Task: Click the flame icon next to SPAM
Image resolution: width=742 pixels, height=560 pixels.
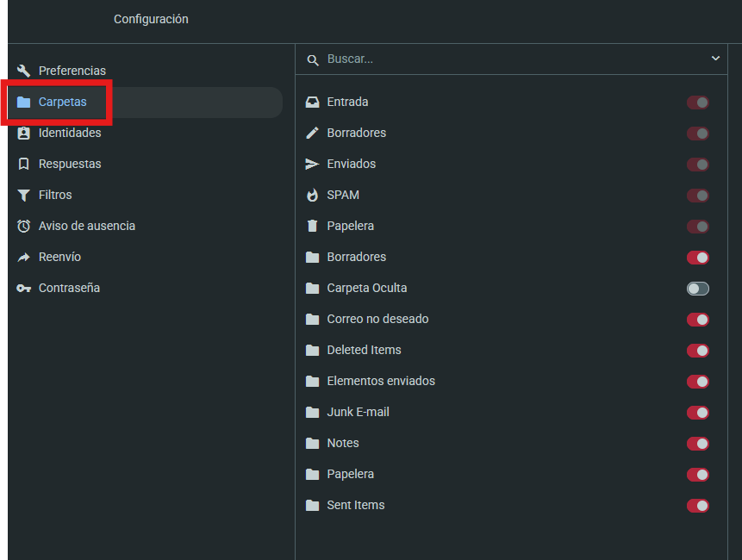Action: 312,195
